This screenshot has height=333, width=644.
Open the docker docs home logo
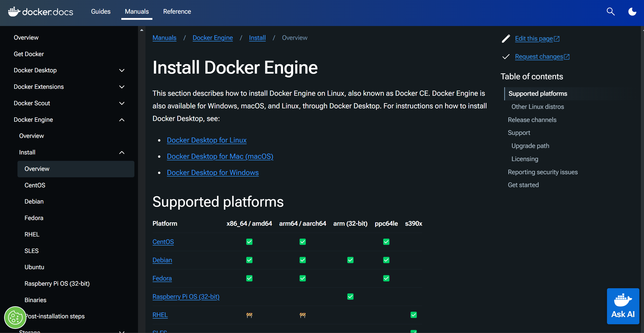[x=41, y=12]
